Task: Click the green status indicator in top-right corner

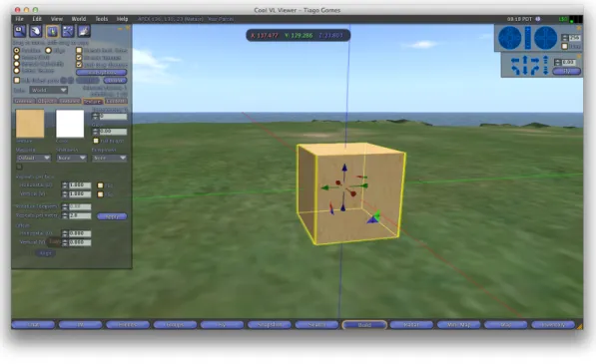Action: tap(571, 22)
